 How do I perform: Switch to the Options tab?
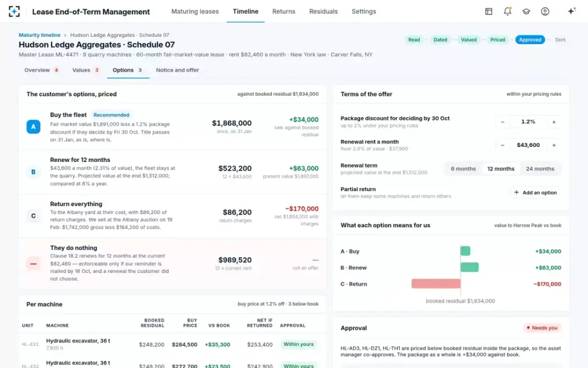click(x=127, y=70)
